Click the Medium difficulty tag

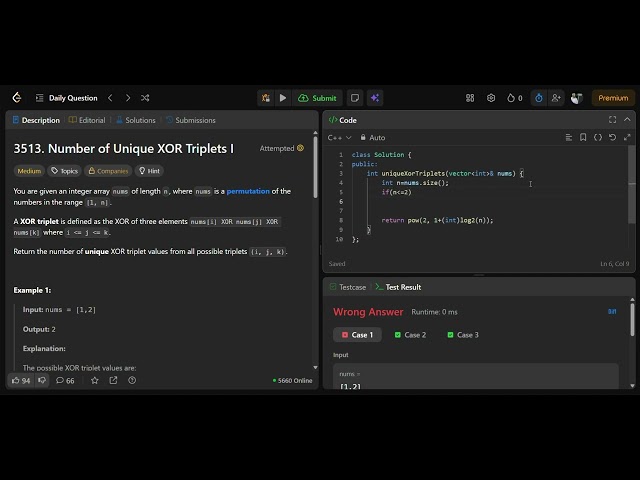(29, 171)
